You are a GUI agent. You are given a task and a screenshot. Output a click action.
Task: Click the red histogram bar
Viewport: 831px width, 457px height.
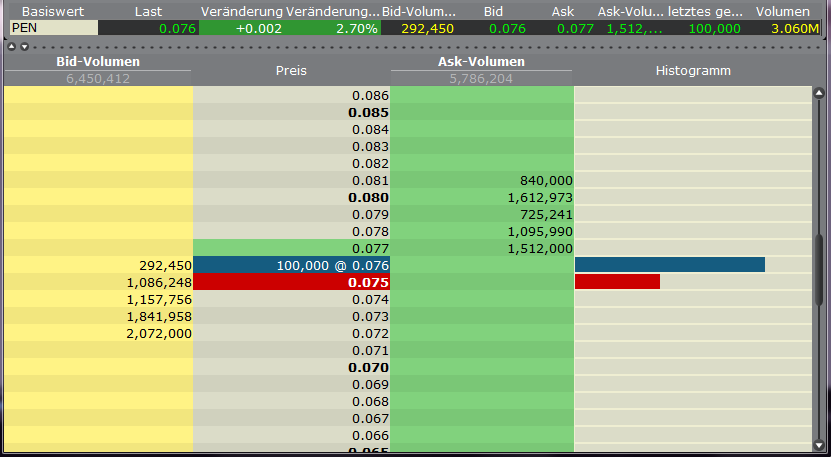pyautogui.click(x=617, y=282)
